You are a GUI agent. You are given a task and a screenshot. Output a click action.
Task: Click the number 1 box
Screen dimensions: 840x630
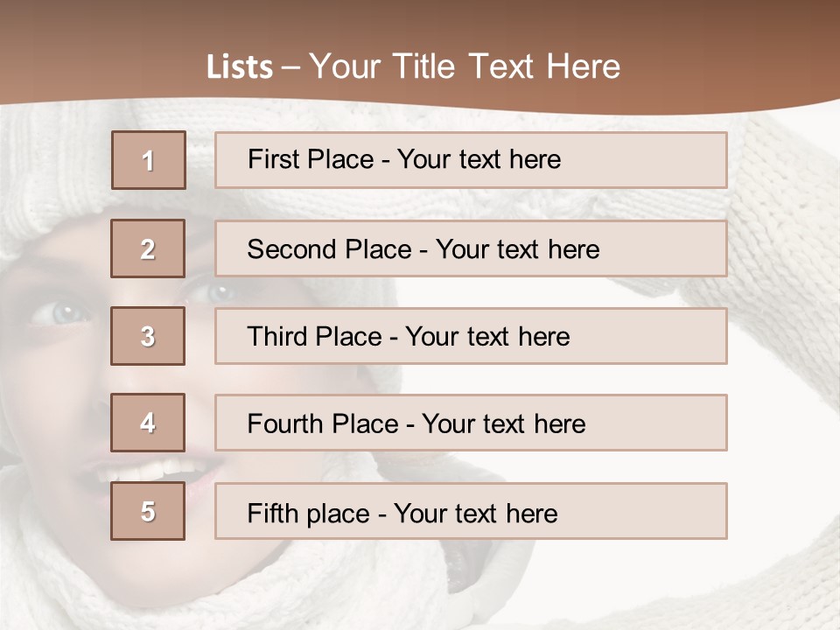tap(149, 160)
